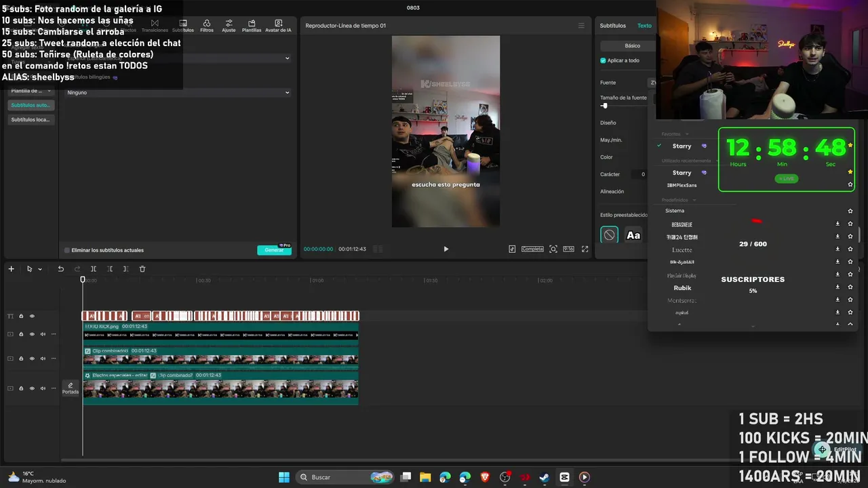Viewport: 868px width, 488px height.
Task: Adjust the Tamaño de la fuente slider
Action: click(604, 106)
